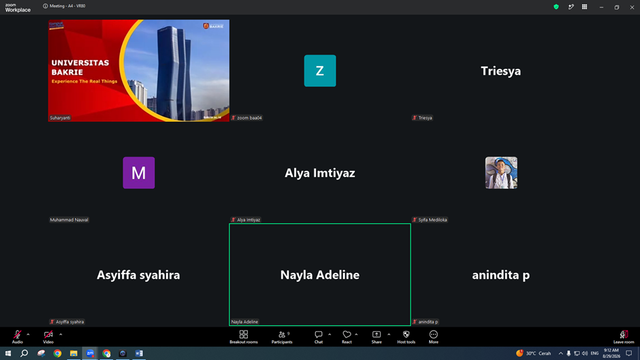Image resolution: width=640 pixels, height=360 pixels.
Task: Start screen Share
Action: tap(376, 337)
